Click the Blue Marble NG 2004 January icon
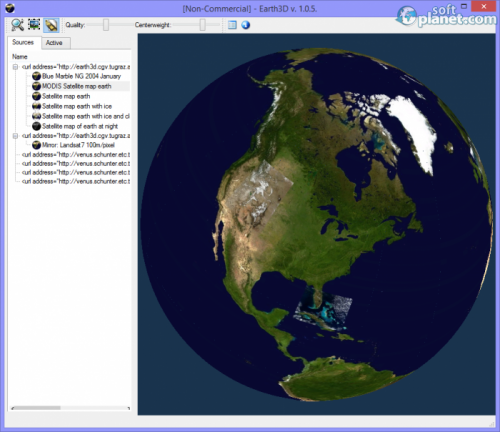500x432 pixels. point(36,76)
